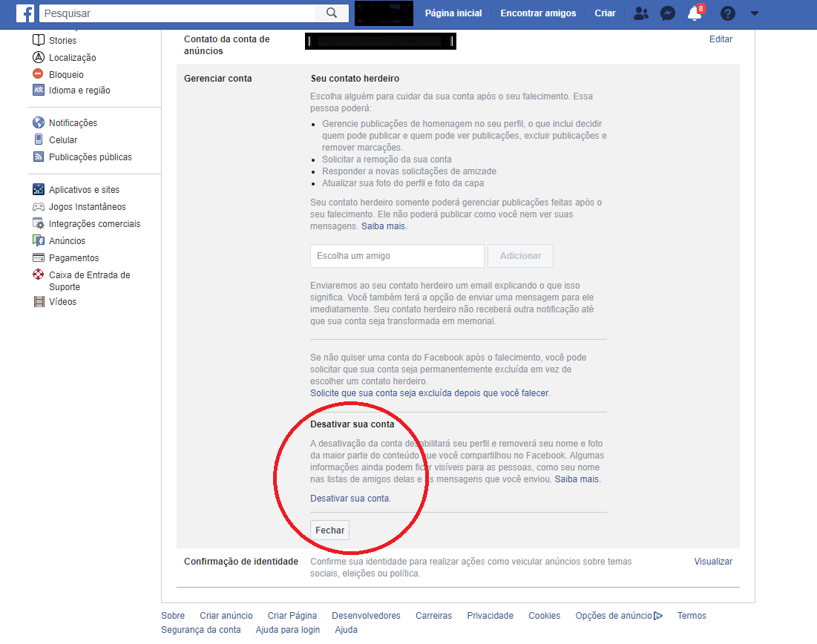The width and height of the screenshot is (817, 644).
Task: Click the Desativar sua conta link
Action: [x=350, y=499]
